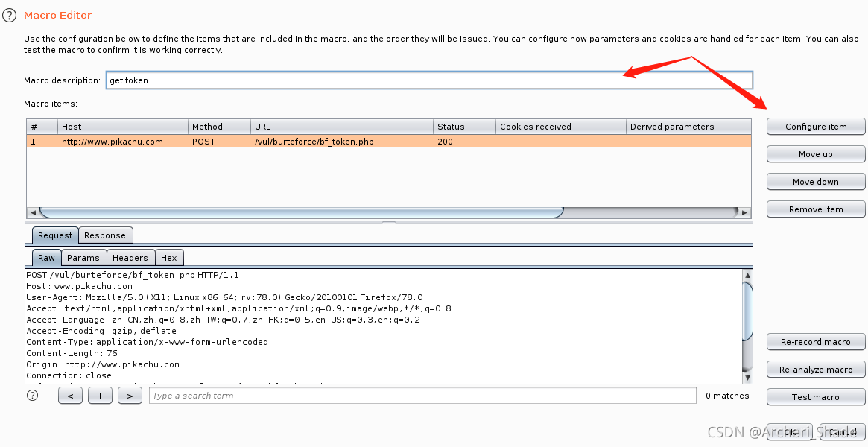
Task: Click the request pane scroll-down arrow
Action: (747, 378)
